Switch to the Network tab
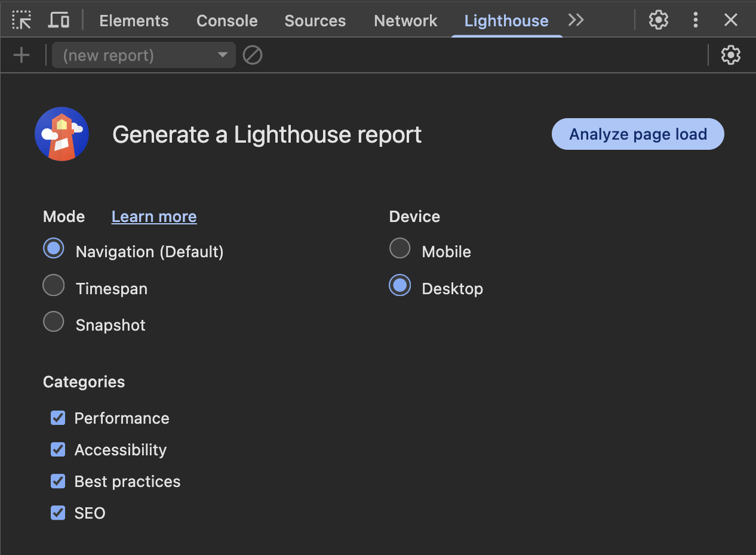Viewport: 756px width, 555px height. (x=405, y=21)
